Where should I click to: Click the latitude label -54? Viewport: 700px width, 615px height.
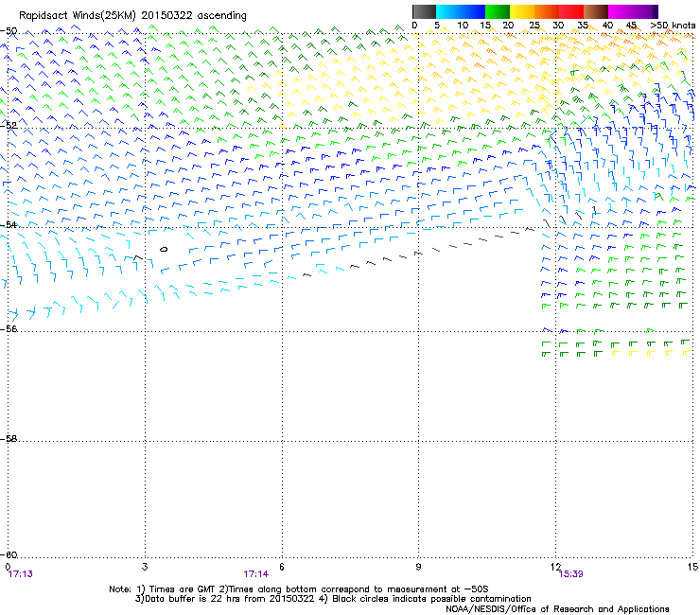pos(9,224)
